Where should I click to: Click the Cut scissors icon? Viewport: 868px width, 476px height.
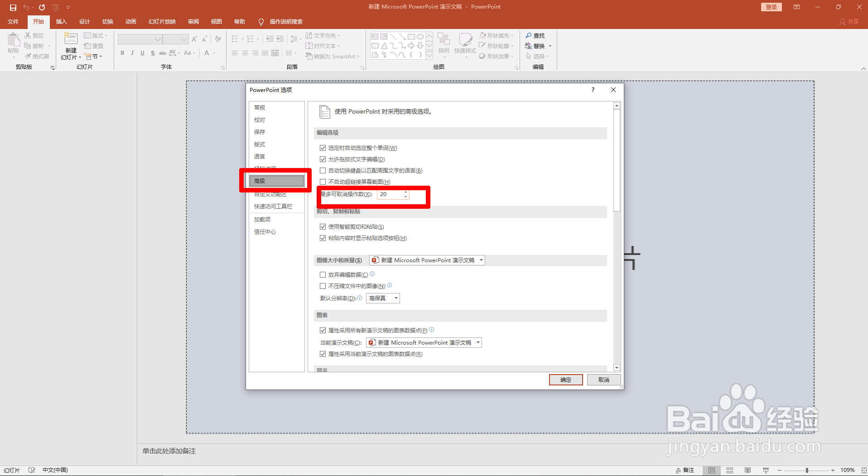pyautogui.click(x=28, y=35)
